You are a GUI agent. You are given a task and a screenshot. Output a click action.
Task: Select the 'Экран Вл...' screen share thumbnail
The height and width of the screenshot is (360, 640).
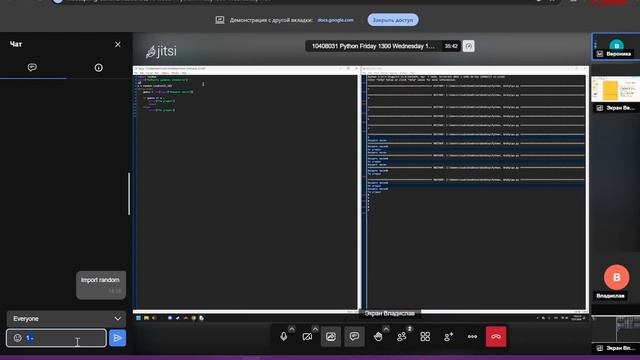click(x=616, y=335)
